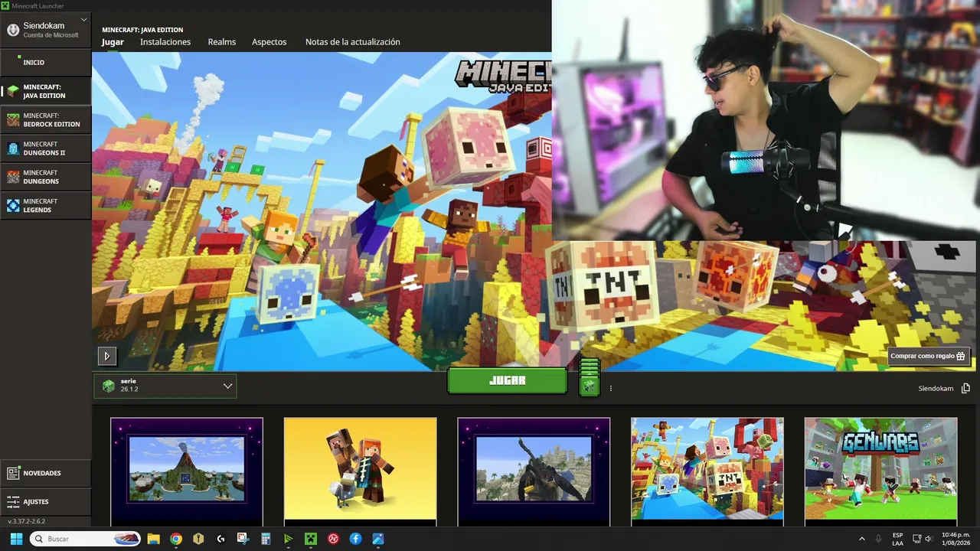This screenshot has width=980, height=551.
Task: Open Minecraft Dungeons in sidebar
Action: [x=46, y=177]
